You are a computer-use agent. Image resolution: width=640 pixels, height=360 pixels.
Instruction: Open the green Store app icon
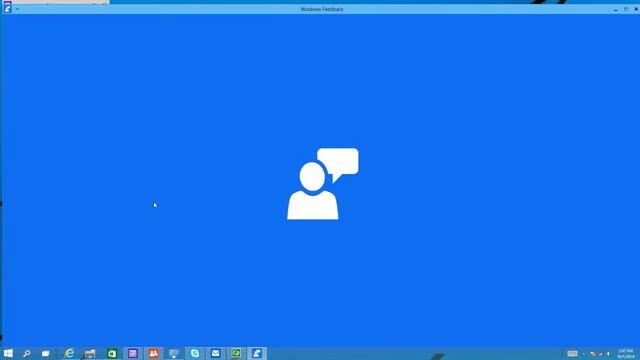pos(111,353)
